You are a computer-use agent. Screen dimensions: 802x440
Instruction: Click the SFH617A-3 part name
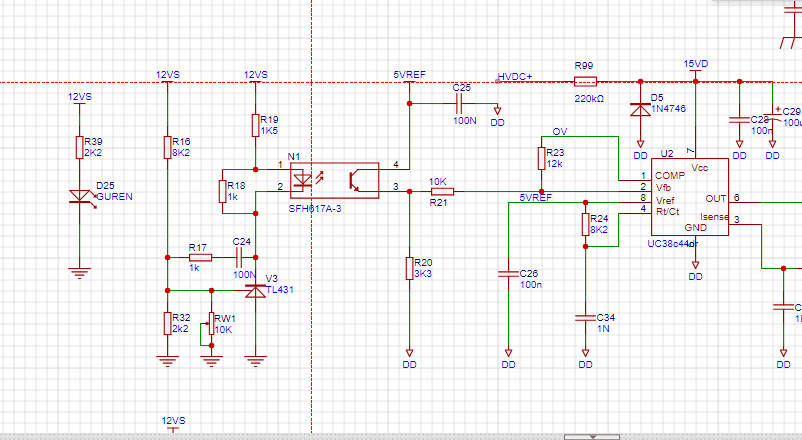point(315,208)
